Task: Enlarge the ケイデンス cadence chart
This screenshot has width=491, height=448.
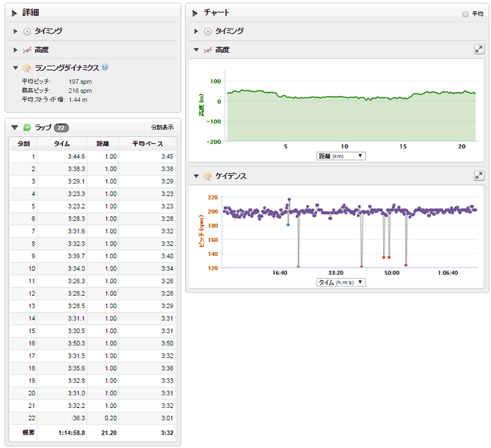Action: click(479, 176)
